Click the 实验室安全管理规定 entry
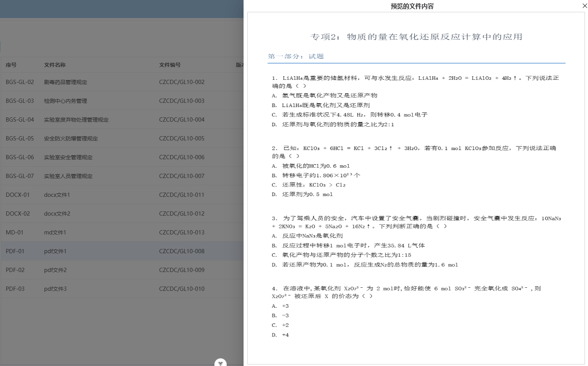Viewport: 588px width, 366px height. (68, 157)
